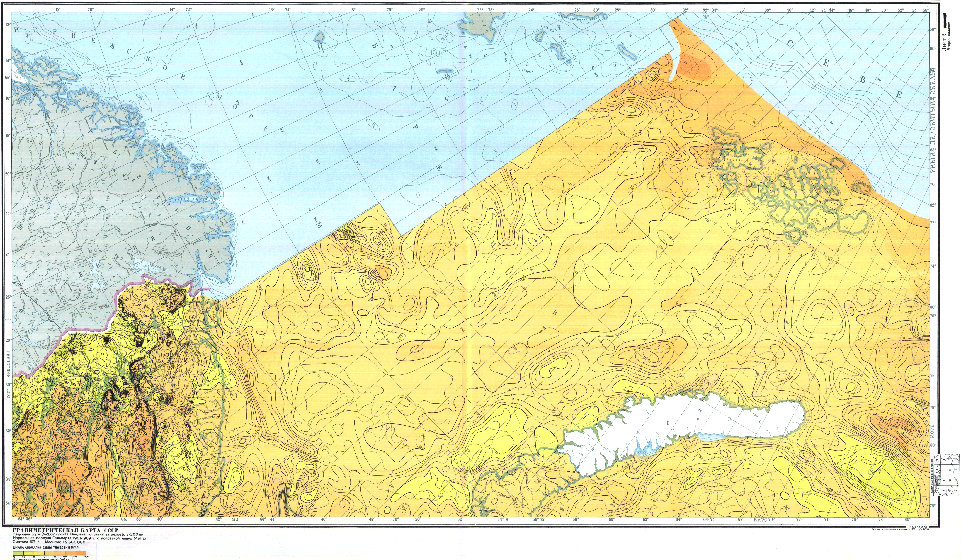Screen dimensions: 961x560
Task: Click sheet cell 7 in the layout diagram
Action: click(x=943, y=470)
